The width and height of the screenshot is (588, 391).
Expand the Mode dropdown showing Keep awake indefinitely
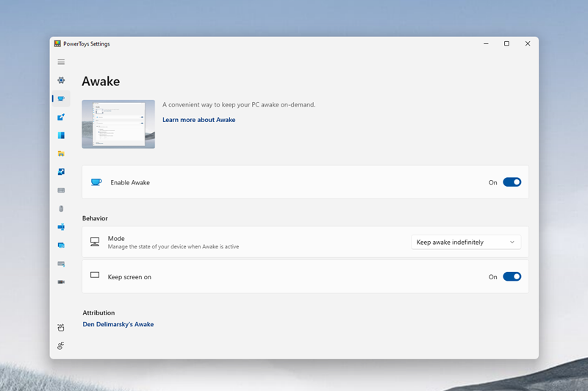(x=466, y=242)
